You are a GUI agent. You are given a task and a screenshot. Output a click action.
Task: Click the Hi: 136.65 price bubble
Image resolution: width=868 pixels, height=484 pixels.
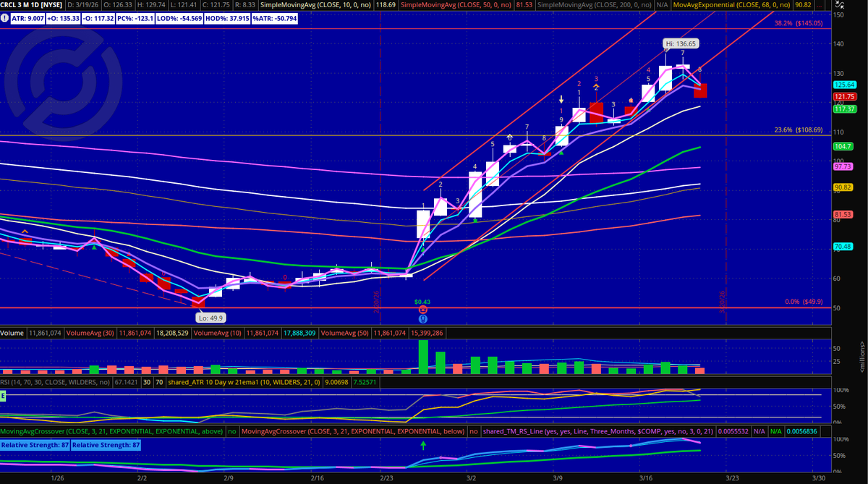[x=681, y=43]
